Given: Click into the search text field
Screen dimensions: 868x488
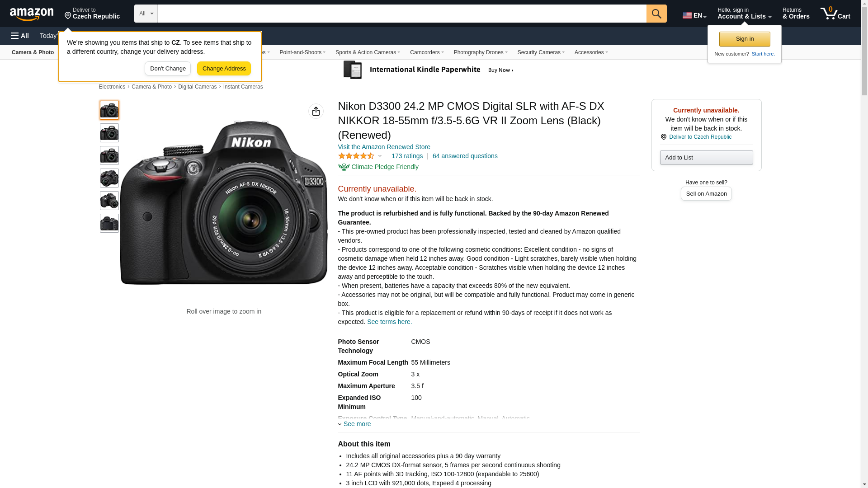Looking at the screenshot, I should 401,14.
